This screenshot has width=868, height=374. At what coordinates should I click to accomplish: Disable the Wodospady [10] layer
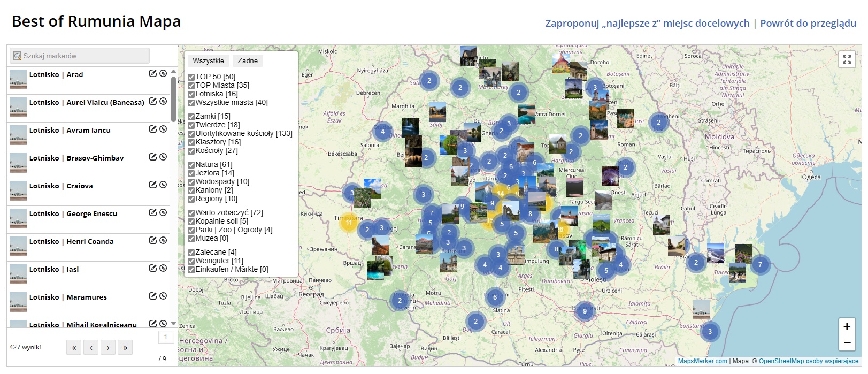191,182
